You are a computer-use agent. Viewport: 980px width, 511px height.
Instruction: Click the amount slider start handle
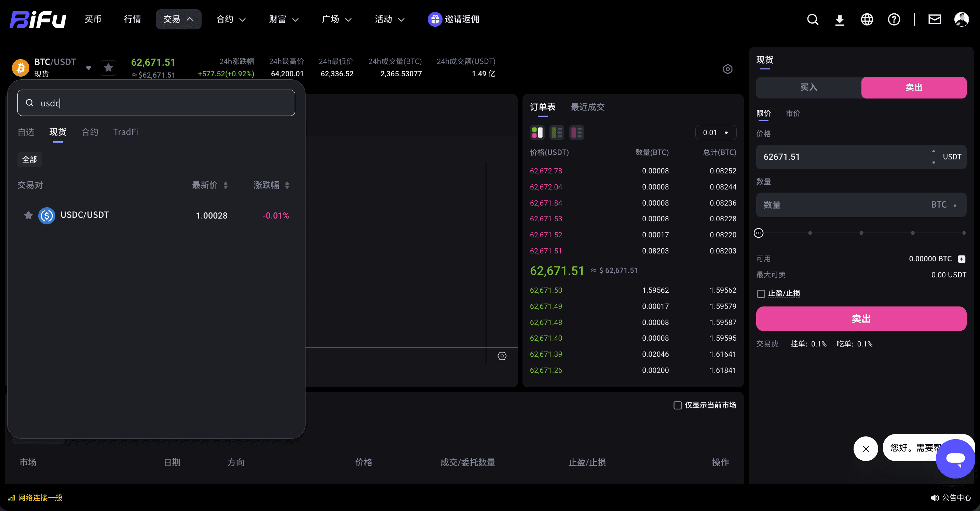point(758,233)
